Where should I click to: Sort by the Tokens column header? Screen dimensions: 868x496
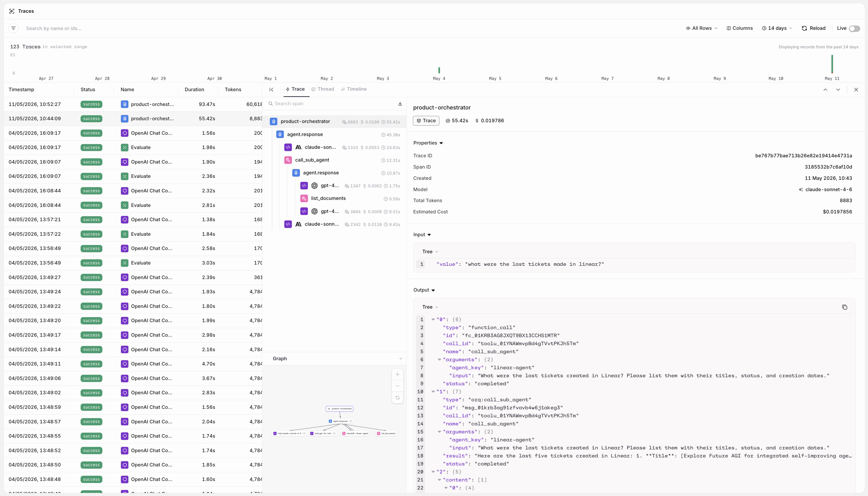pos(233,90)
